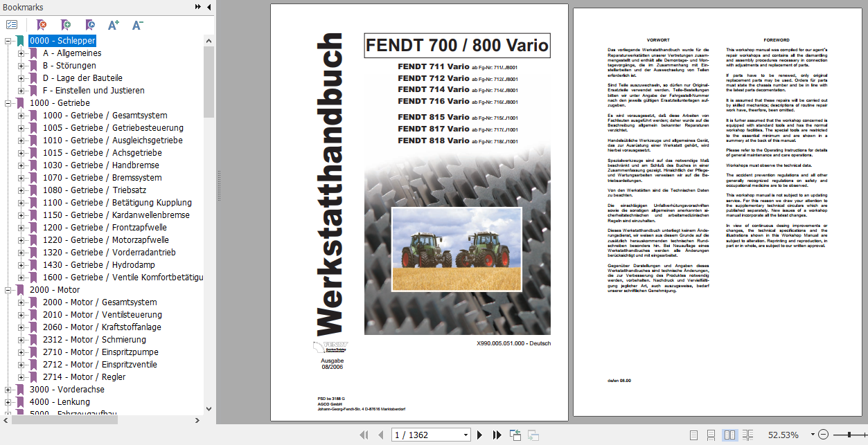The height and width of the screenshot is (445, 868).
Task: Decrease bookmark text size
Action: click(x=137, y=25)
